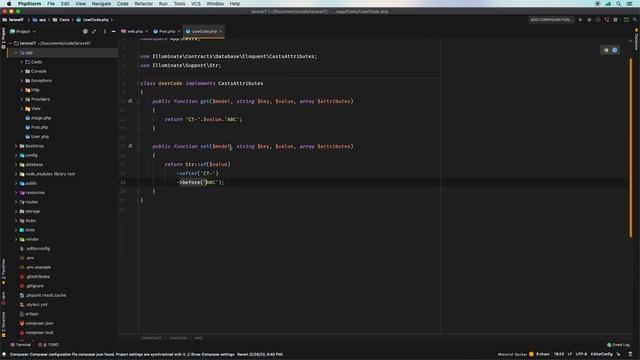The height and width of the screenshot is (360, 640).
Task: Toggle the listen for PHP debug connections phone icon
Action: click(x=607, y=20)
